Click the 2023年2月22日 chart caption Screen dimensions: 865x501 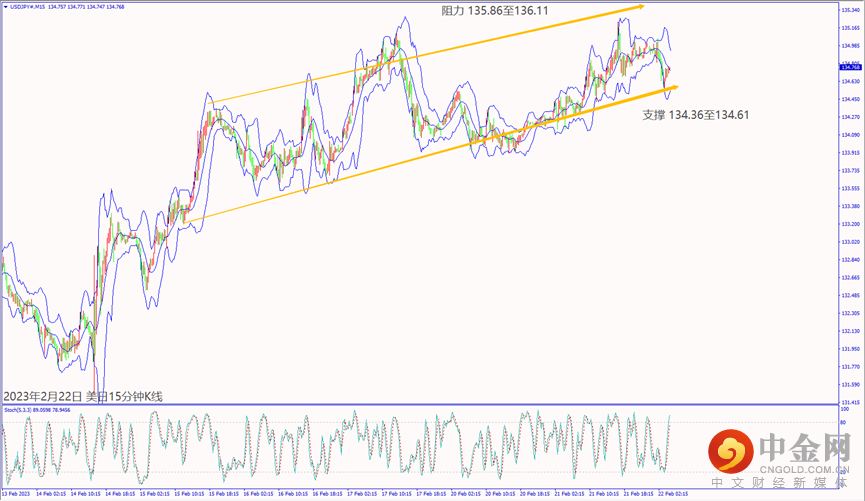pyautogui.click(x=83, y=397)
